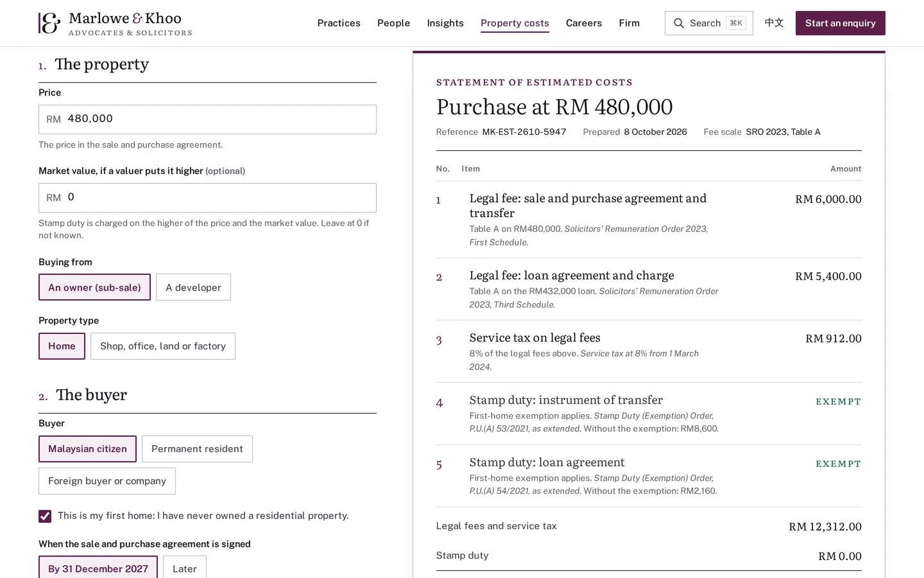This screenshot has width=924, height=578.
Task: Click the 'Purchase at RM 480,000' heading
Action: 554,107
